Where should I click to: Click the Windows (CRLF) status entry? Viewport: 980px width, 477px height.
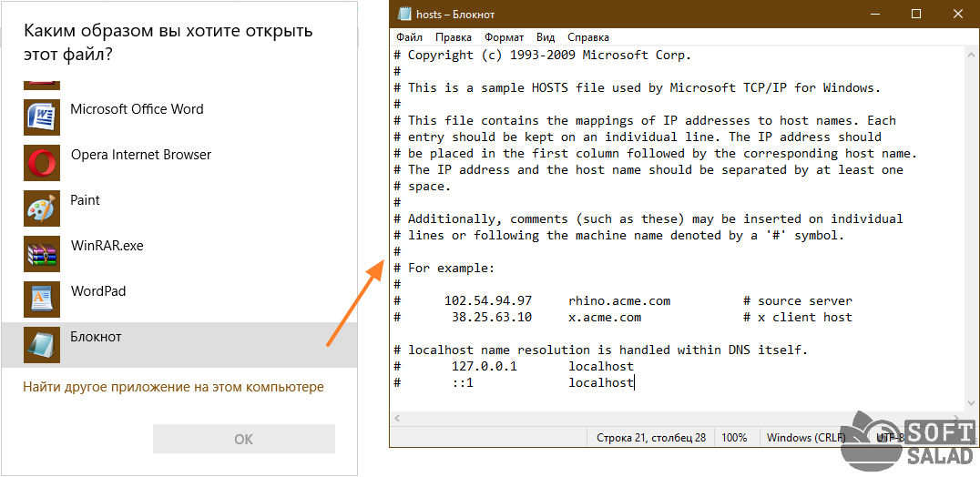[806, 438]
